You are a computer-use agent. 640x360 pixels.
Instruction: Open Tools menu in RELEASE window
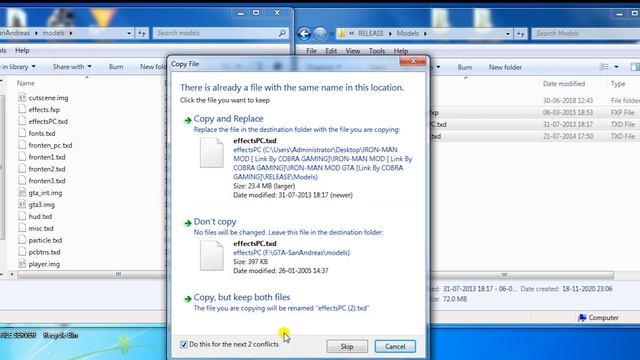coord(377,51)
